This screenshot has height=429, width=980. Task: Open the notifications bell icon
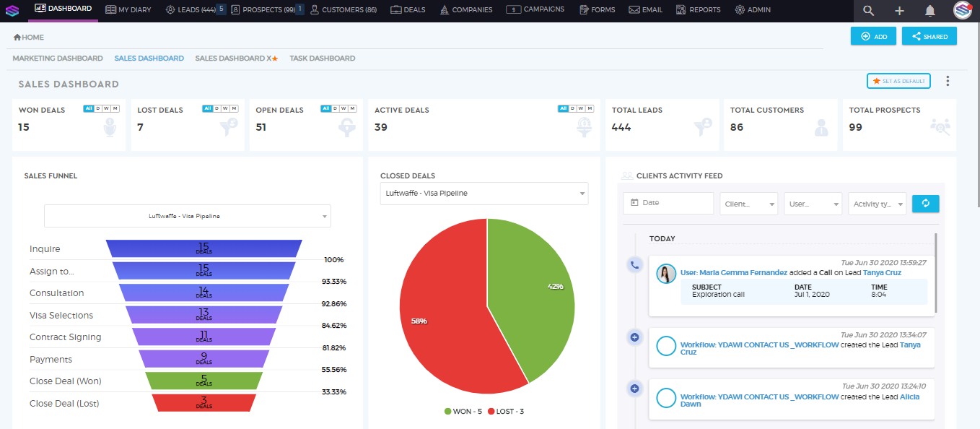coord(930,10)
